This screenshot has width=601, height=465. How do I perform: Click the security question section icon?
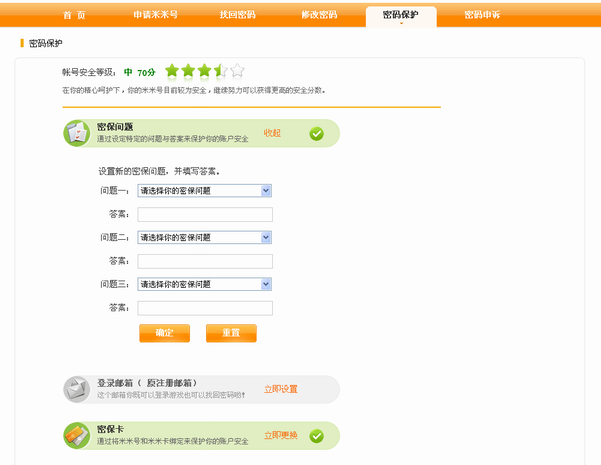[x=78, y=133]
